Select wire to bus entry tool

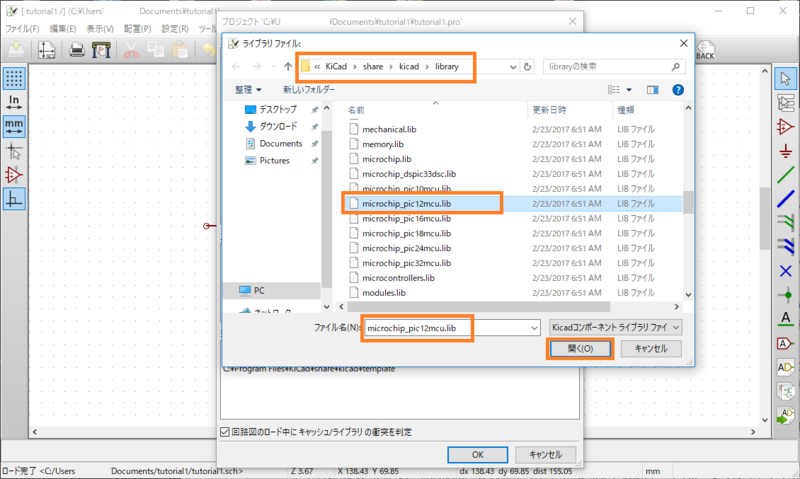pyautogui.click(x=785, y=222)
